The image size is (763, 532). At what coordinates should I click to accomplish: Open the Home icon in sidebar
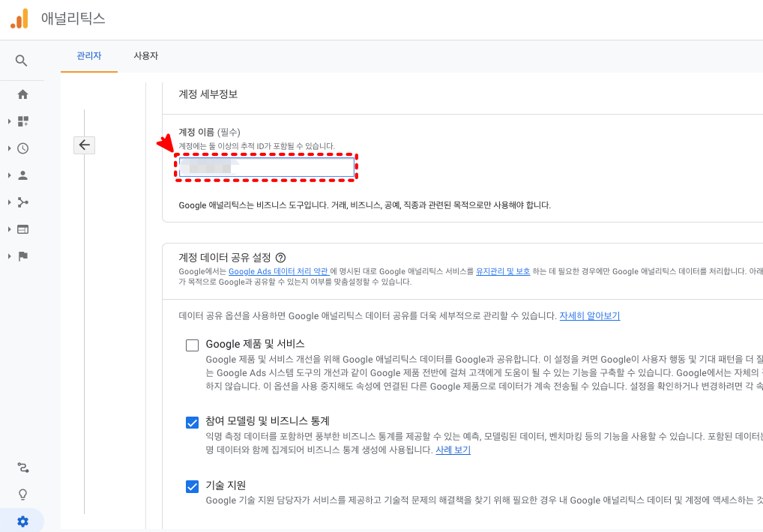[23, 94]
